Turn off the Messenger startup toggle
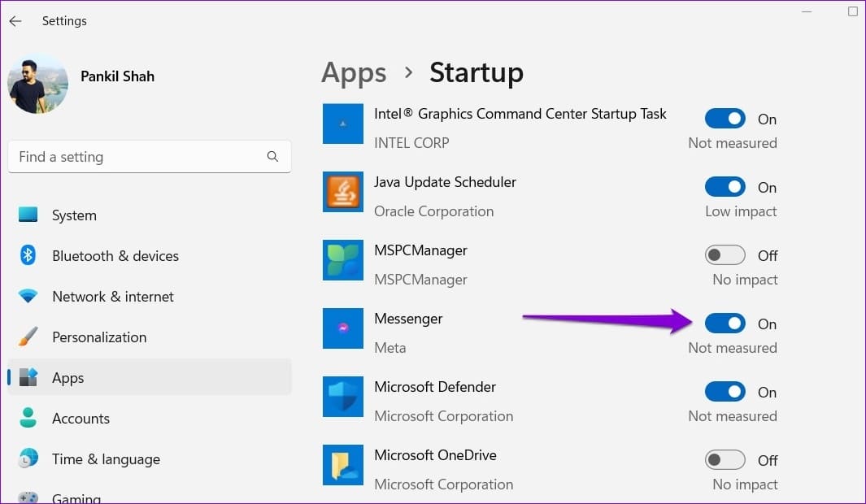Screen dimensions: 866x504 725,324
